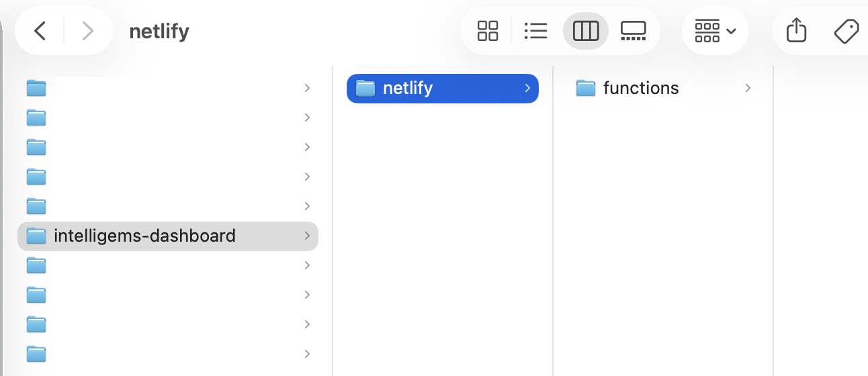The width and height of the screenshot is (868, 376).
Task: Click the forward navigation arrow
Action: point(87,31)
